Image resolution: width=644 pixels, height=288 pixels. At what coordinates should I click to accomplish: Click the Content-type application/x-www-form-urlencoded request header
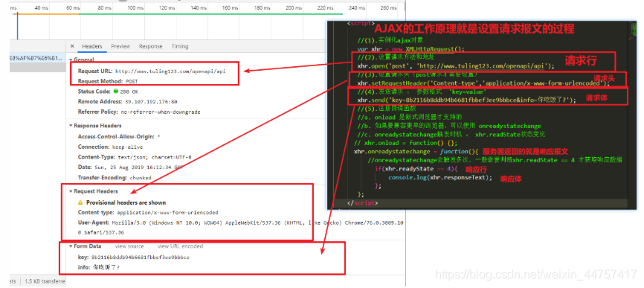(148, 213)
